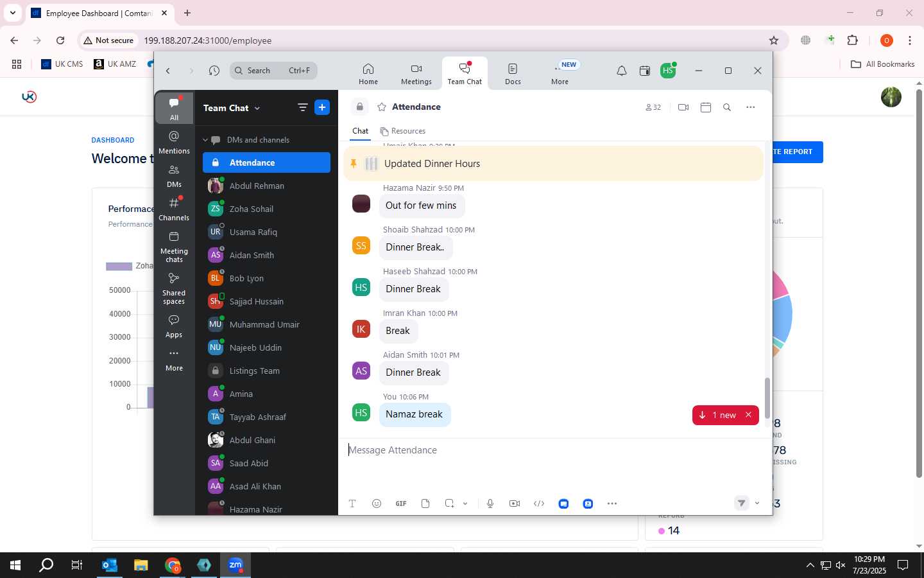The image size is (924, 578).
Task: Open the Mentions section
Action: pos(174,143)
